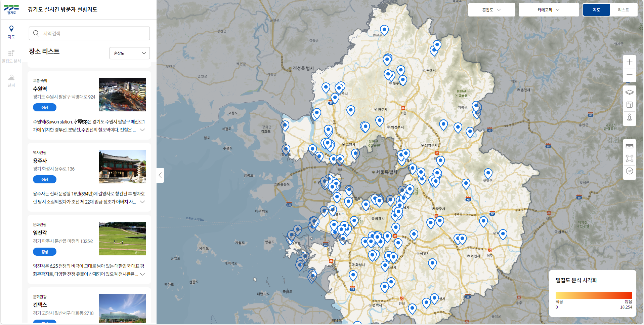The width and height of the screenshot is (644, 325).
Task: Select the street view person icon
Action: click(x=629, y=117)
